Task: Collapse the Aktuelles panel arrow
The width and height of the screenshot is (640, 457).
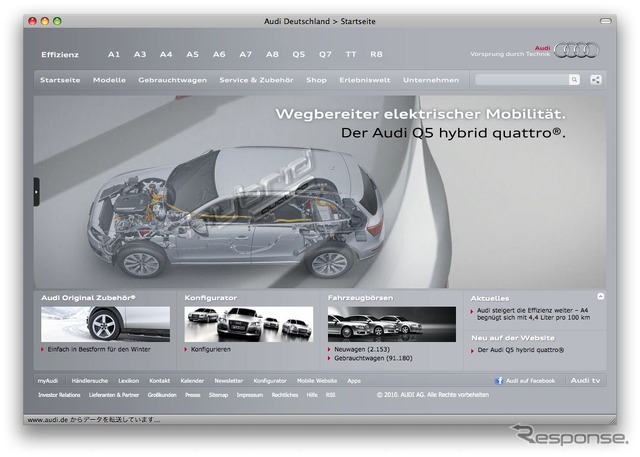Action: pos(600,297)
